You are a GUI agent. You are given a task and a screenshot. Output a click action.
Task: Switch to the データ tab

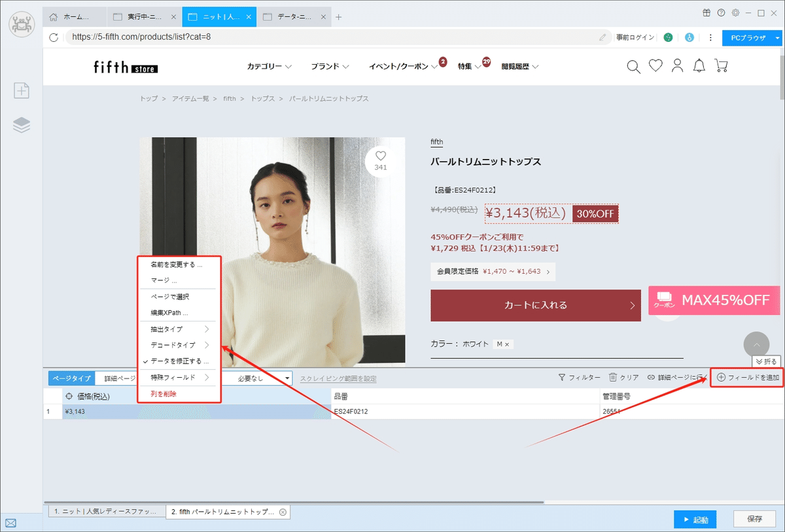coord(295,17)
